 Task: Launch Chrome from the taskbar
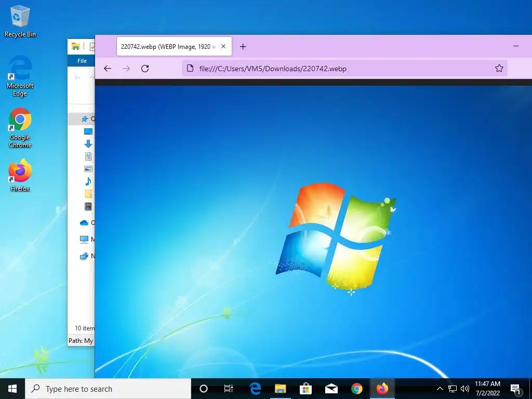pos(356,389)
